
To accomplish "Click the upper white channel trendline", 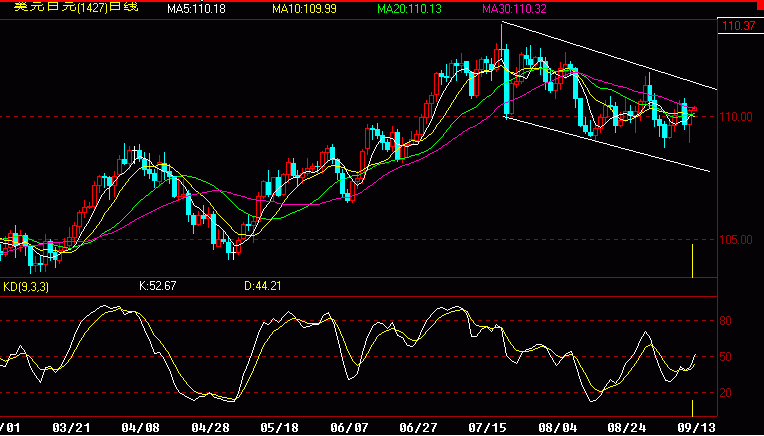I will (x=609, y=56).
